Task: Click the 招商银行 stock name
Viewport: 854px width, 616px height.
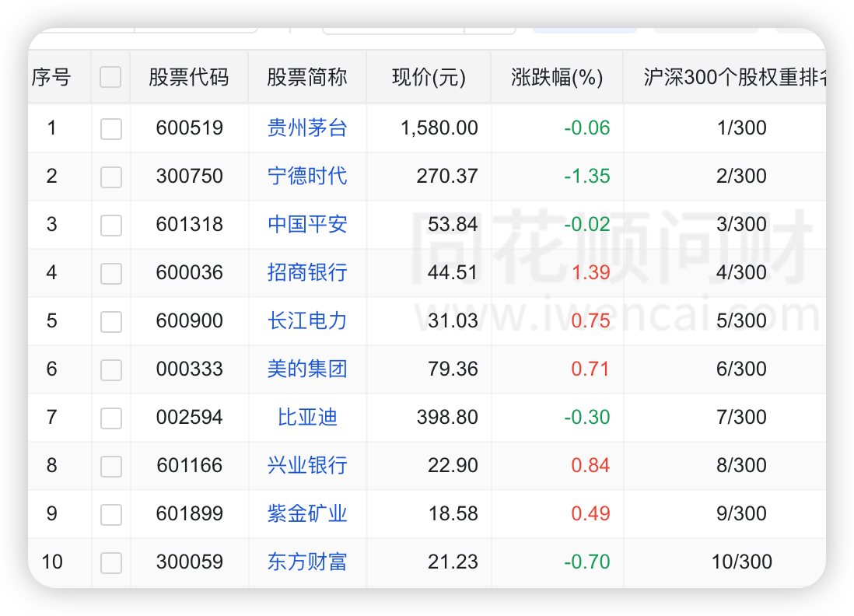Action: pos(307,272)
